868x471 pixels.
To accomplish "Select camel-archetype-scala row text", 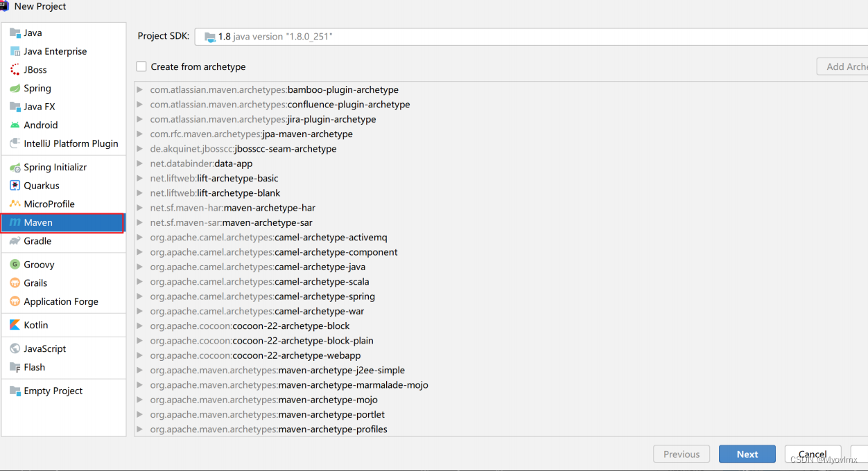I will pos(259,282).
